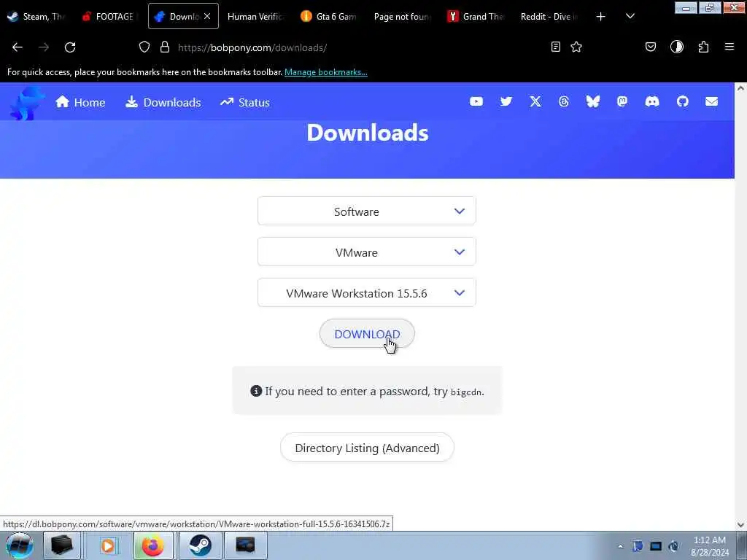Open the extensions puzzle icon

pos(703,47)
